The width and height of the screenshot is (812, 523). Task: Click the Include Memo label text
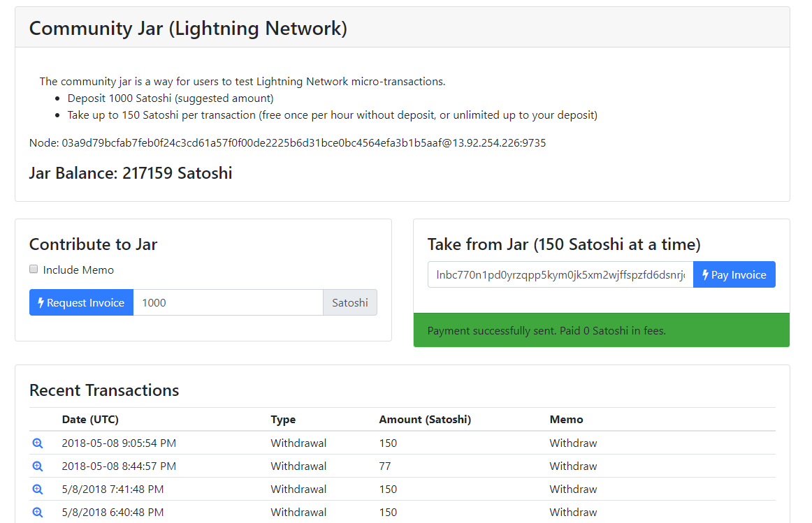(78, 270)
